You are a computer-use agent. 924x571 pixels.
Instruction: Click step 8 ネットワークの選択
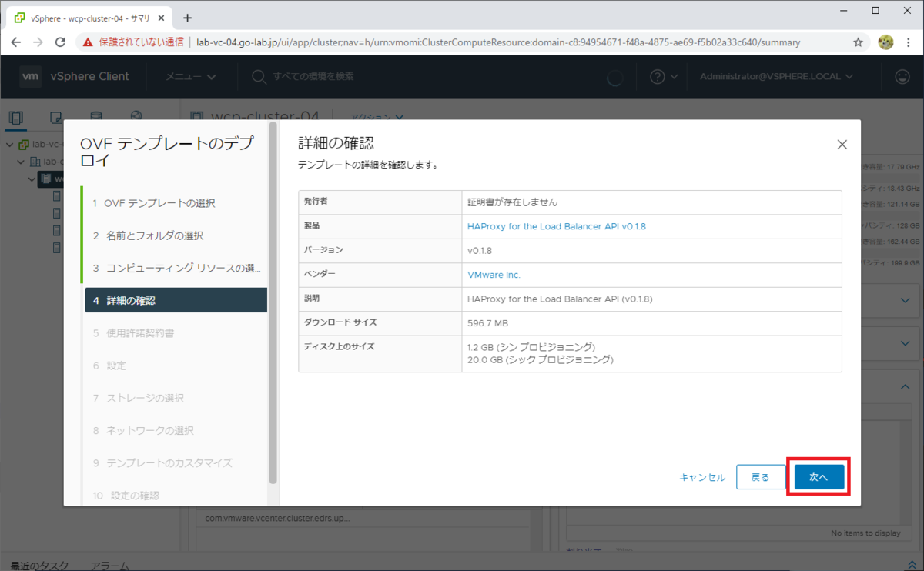[x=174, y=430]
